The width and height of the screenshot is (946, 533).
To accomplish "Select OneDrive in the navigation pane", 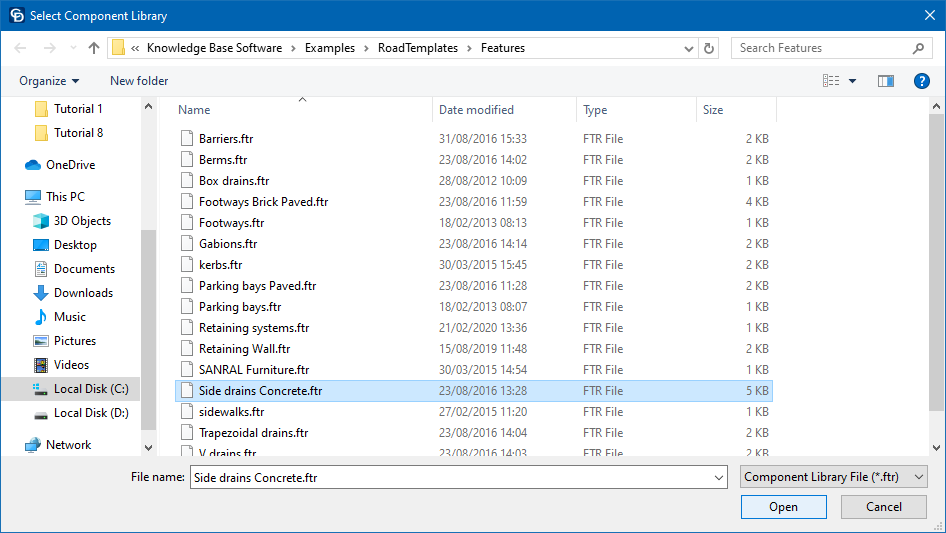I will pos(70,165).
